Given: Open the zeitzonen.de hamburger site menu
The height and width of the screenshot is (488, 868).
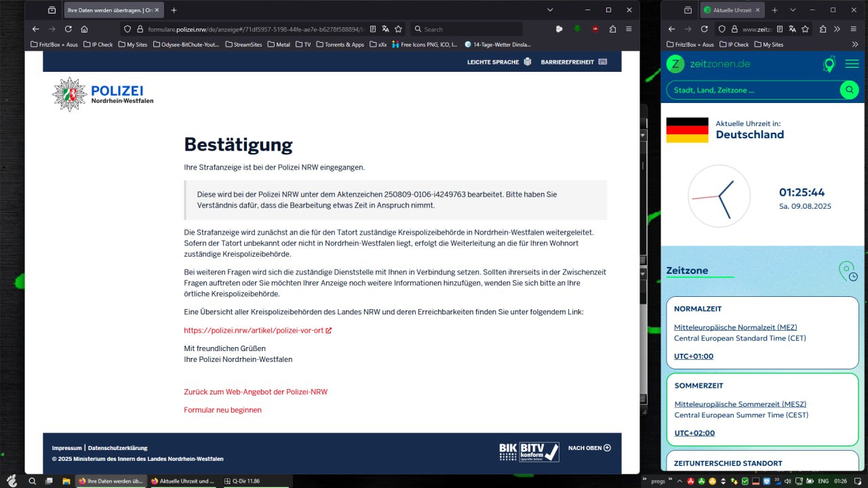Looking at the screenshot, I should [x=852, y=64].
